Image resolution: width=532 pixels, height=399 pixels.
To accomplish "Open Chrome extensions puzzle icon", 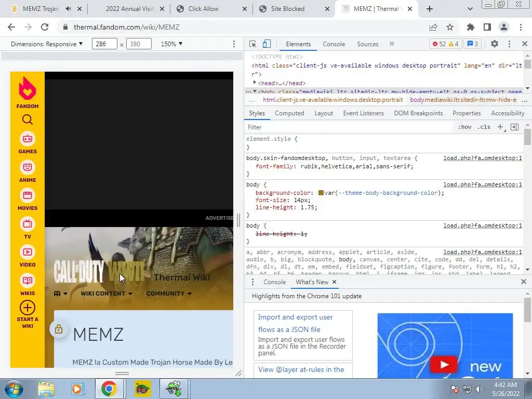I will 471,27.
